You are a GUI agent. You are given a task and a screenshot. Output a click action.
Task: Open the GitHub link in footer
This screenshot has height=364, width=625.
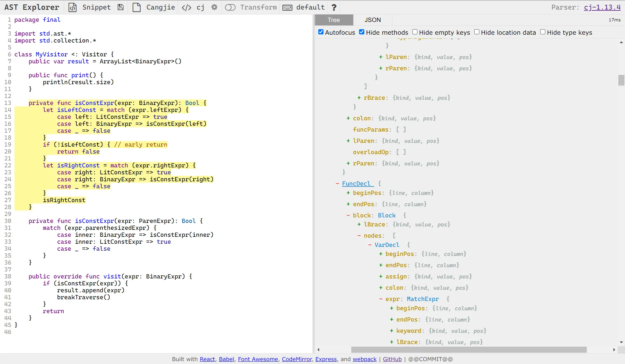point(392,359)
